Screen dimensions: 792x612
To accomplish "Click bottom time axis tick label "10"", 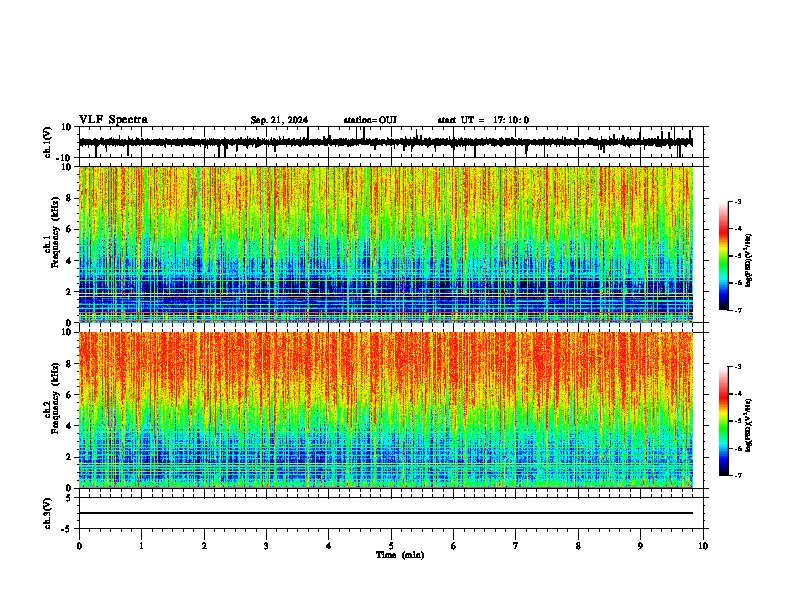I will click(703, 546).
